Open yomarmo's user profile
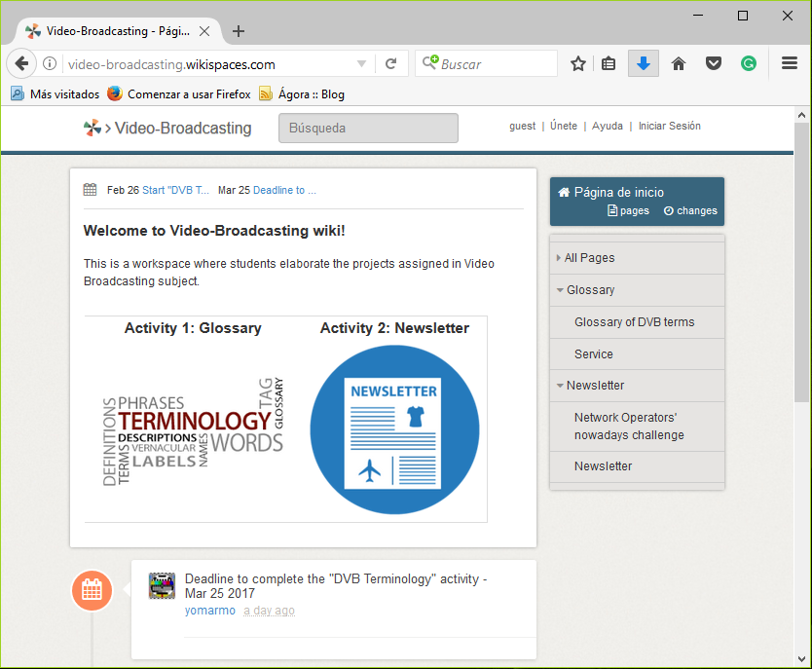The width and height of the screenshot is (812, 669). (x=210, y=611)
